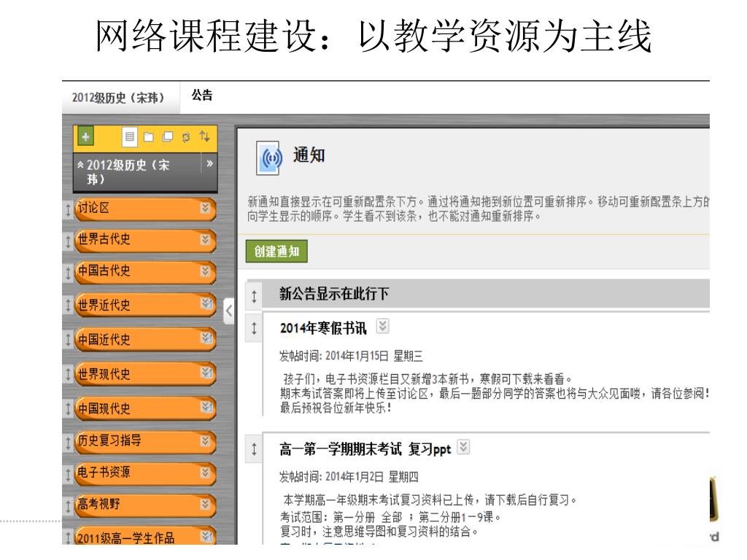
Task: Click the green plus add-menu-item icon
Action: click(x=86, y=136)
